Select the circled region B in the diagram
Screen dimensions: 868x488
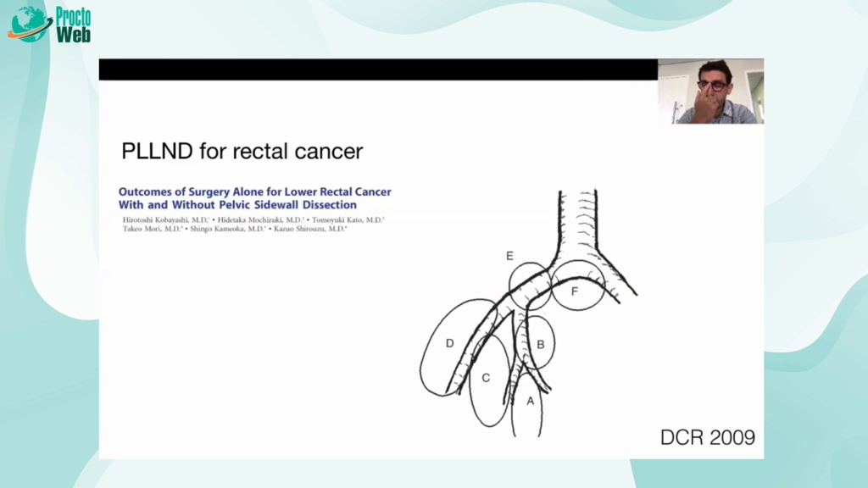(541, 344)
